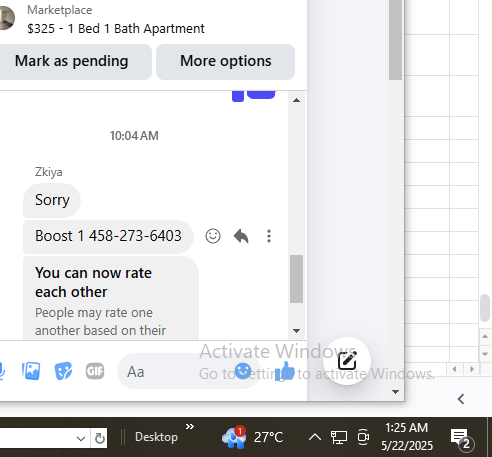The width and height of the screenshot is (492, 457).
Task: Click Meet Now camera tray icon
Action: (x=363, y=437)
